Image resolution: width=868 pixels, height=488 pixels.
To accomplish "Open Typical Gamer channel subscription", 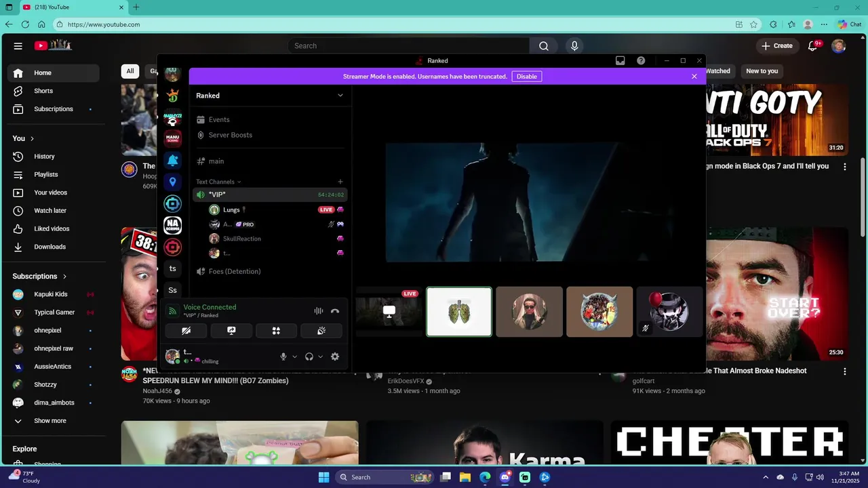I will [54, 312].
